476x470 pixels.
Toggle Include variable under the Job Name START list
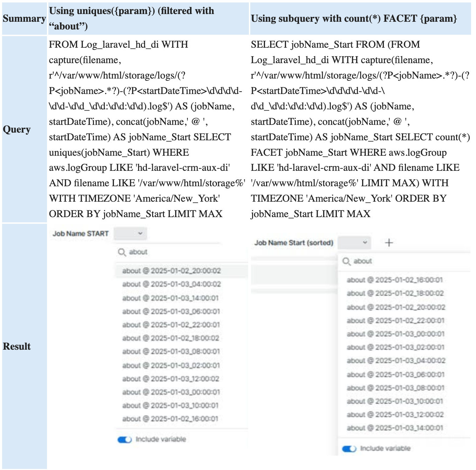[124, 439]
